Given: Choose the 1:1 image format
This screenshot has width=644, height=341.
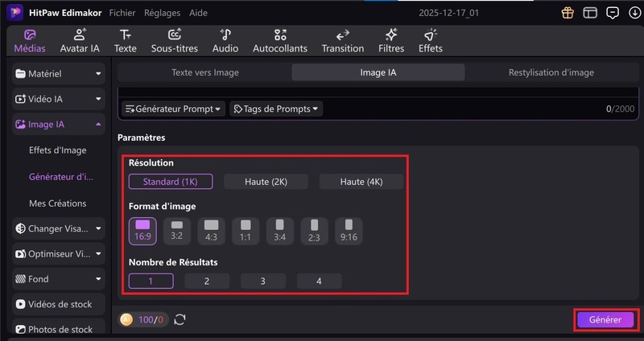Looking at the screenshot, I should pyautogui.click(x=246, y=231).
